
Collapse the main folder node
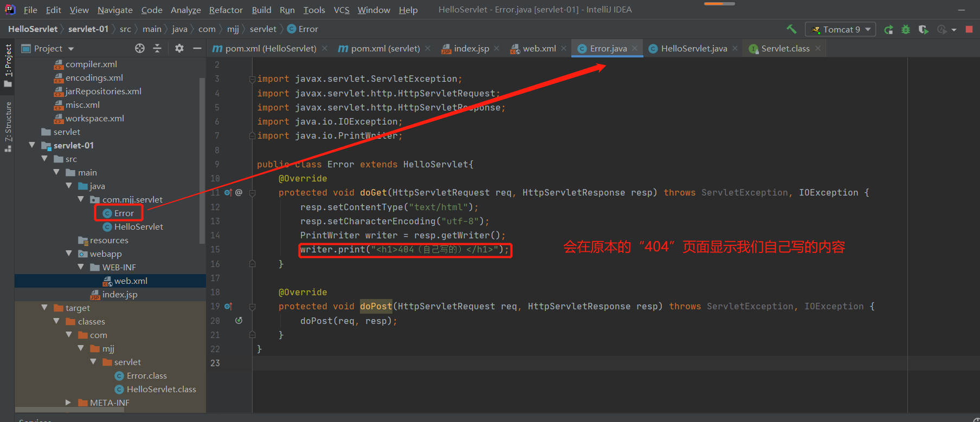pyautogui.click(x=56, y=172)
